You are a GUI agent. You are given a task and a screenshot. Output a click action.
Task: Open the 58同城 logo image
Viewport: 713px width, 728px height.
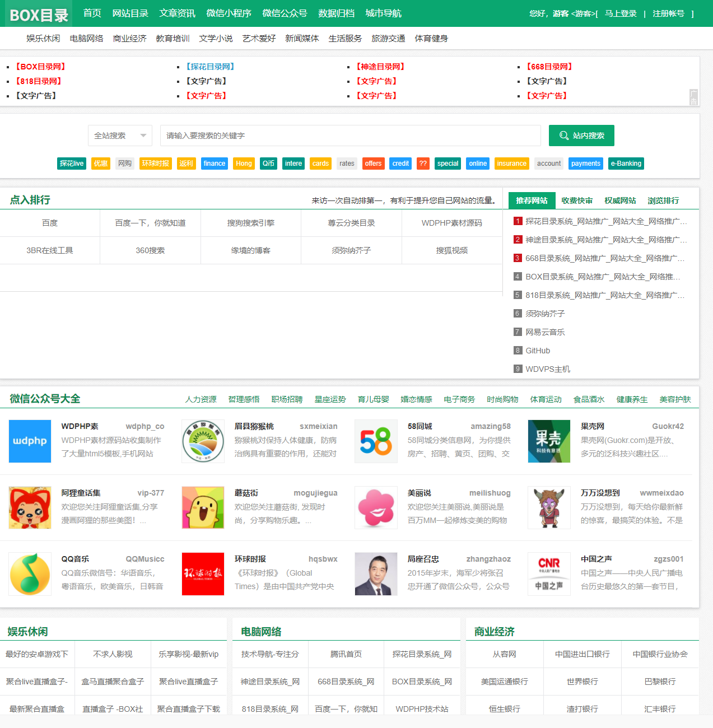pyautogui.click(x=376, y=441)
